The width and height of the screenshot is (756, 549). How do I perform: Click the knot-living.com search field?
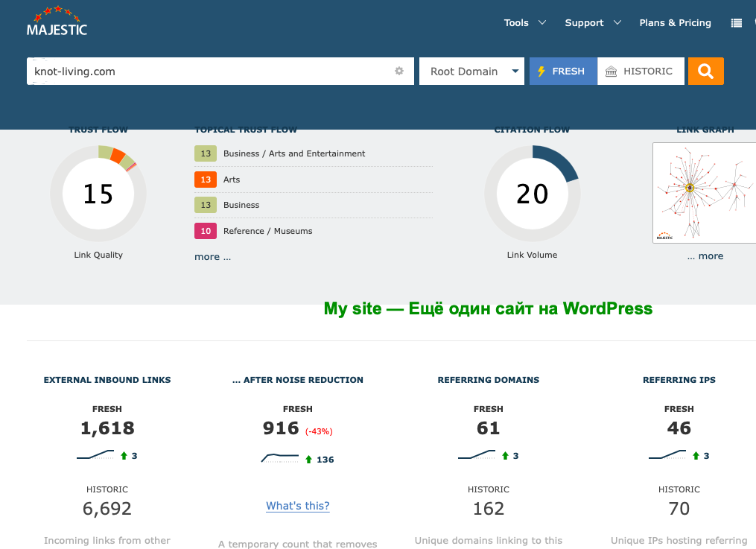pos(209,72)
